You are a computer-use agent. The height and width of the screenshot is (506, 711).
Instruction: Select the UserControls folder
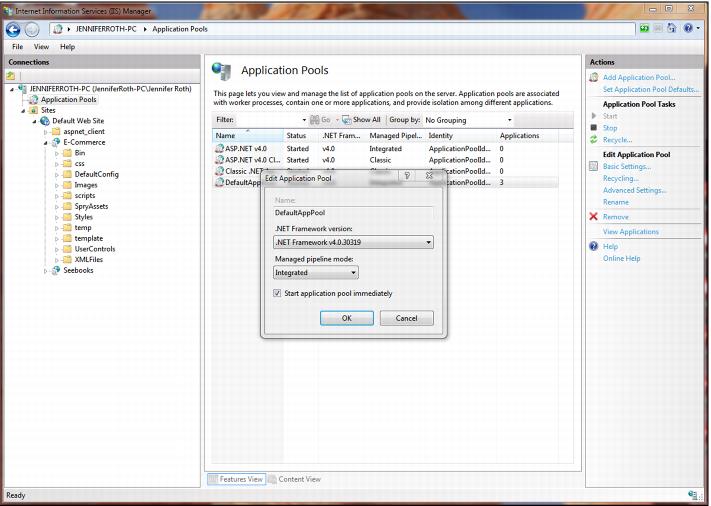(x=95, y=249)
